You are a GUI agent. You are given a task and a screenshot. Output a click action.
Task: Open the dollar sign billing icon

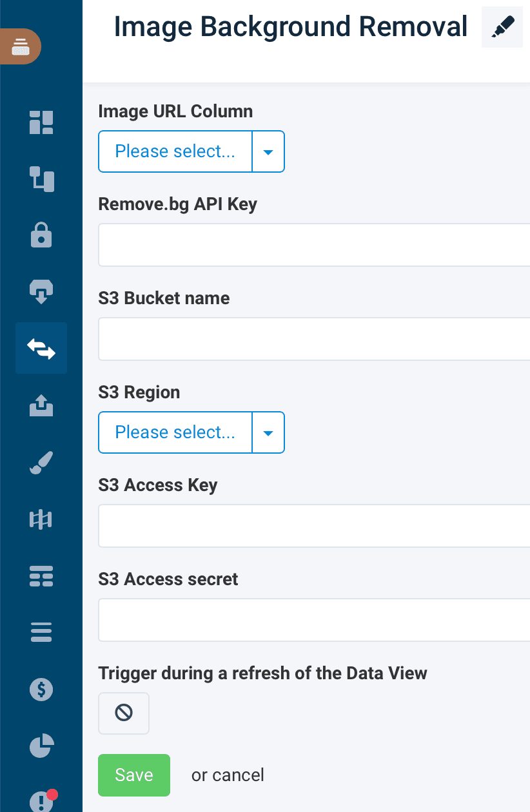(41, 690)
